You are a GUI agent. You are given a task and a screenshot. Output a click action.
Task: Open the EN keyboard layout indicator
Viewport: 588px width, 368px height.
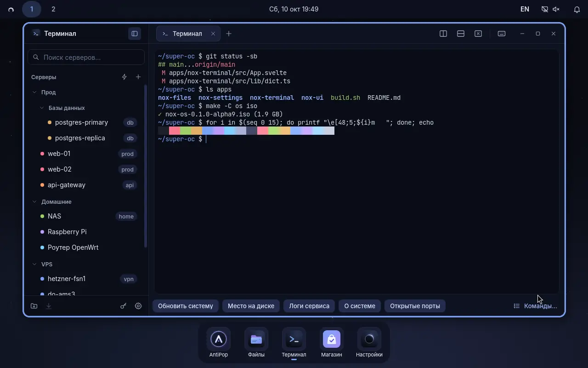pyautogui.click(x=525, y=9)
